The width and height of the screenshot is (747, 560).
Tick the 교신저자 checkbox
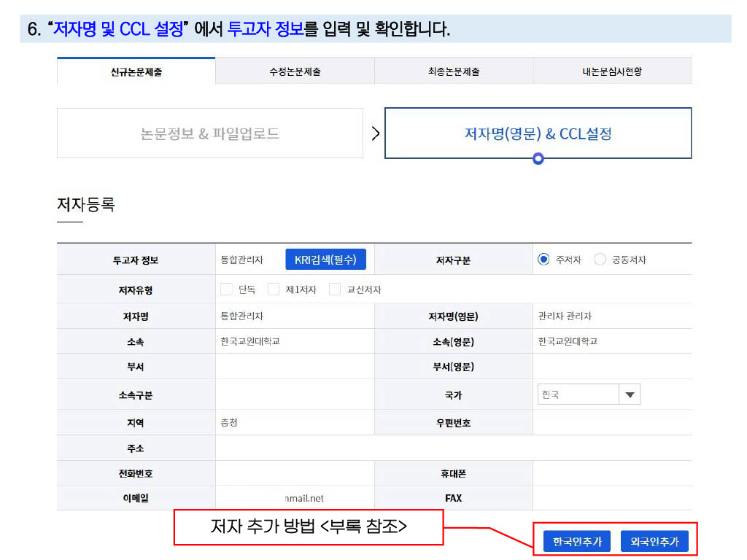(x=335, y=289)
